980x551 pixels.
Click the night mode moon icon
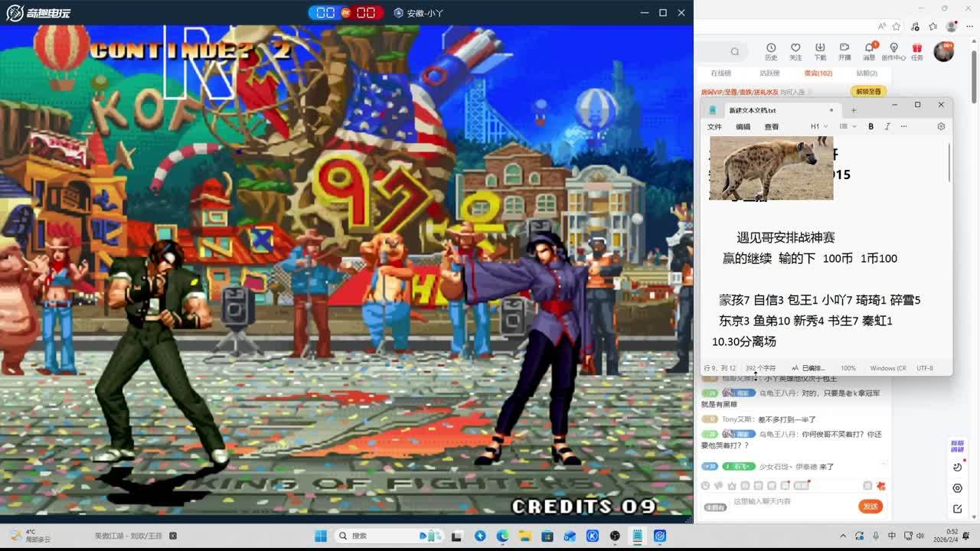[x=957, y=468]
